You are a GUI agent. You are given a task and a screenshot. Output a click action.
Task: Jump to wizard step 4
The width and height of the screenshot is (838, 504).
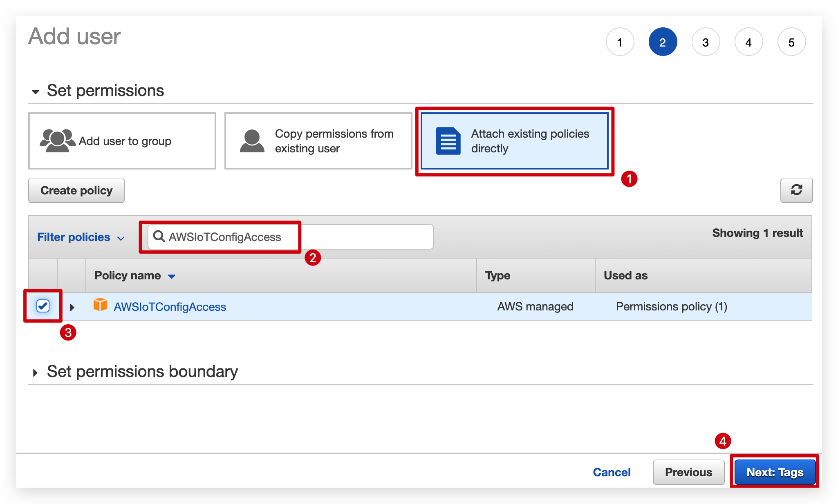(748, 42)
